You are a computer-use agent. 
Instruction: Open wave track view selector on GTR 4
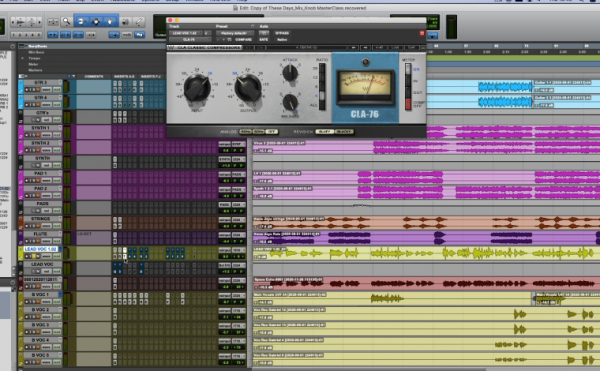(x=46, y=104)
